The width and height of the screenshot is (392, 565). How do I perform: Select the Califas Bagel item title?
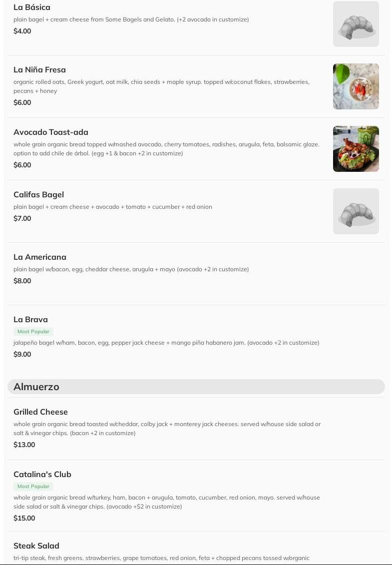click(38, 195)
